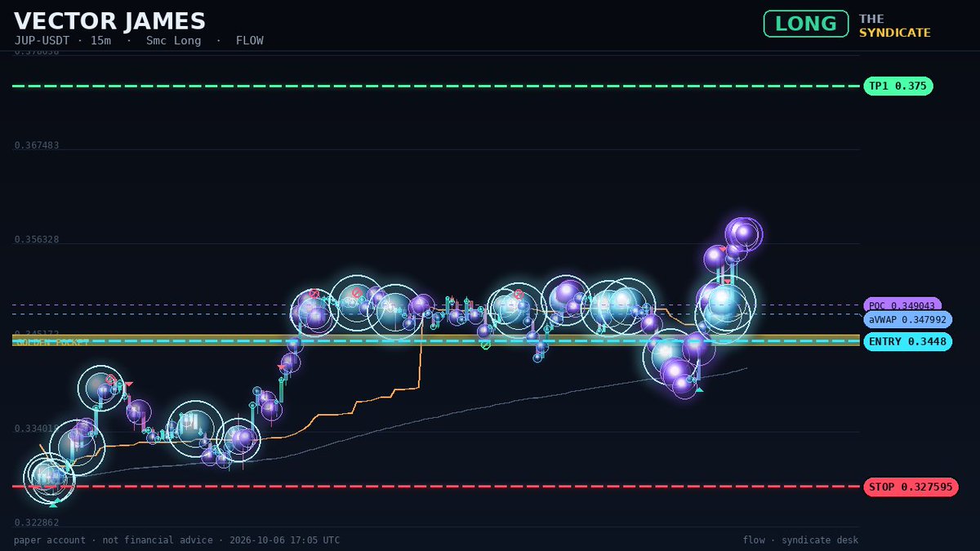980x551 pixels.
Task: Click the green up-triangle beneath the late pullback bubbles
Action: (x=699, y=389)
